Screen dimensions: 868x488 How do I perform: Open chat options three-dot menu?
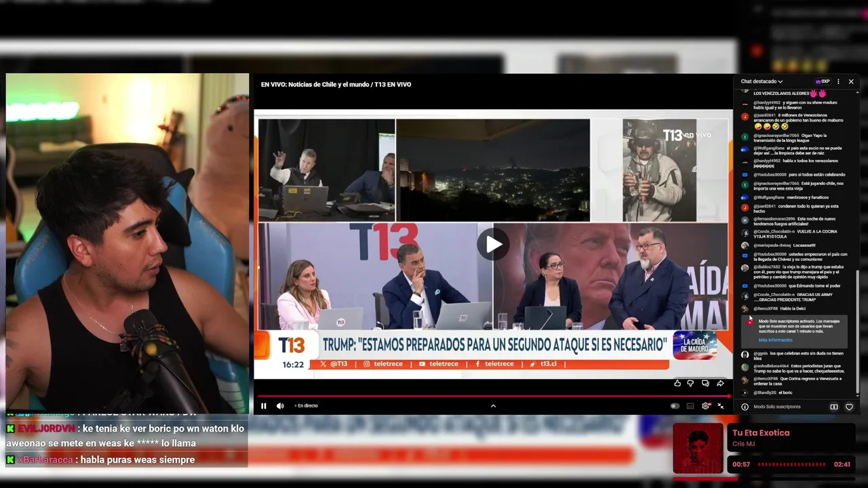pyautogui.click(x=838, y=81)
